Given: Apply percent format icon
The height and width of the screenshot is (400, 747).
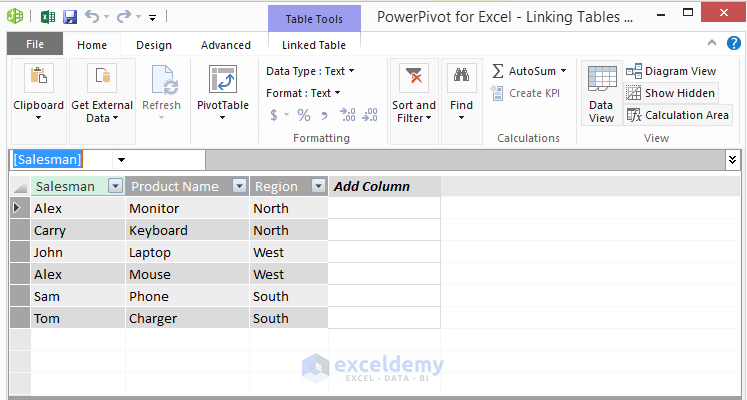Looking at the screenshot, I should (x=304, y=115).
